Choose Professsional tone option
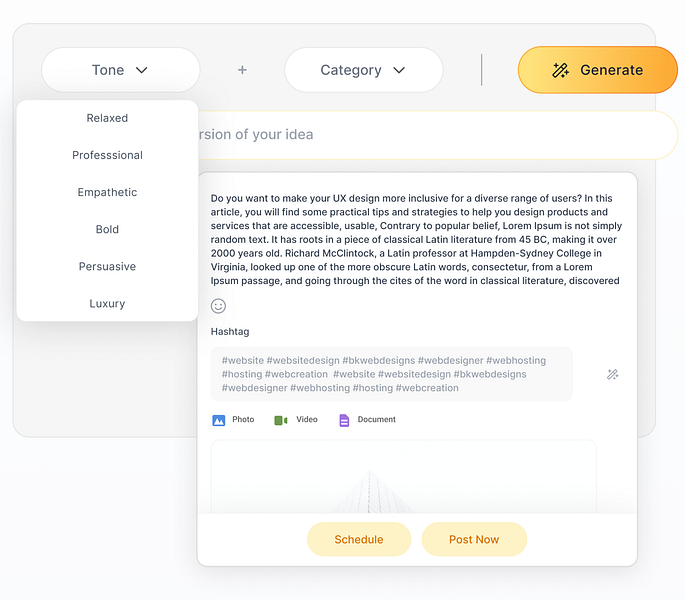This screenshot has height=600, width=685. (x=107, y=155)
